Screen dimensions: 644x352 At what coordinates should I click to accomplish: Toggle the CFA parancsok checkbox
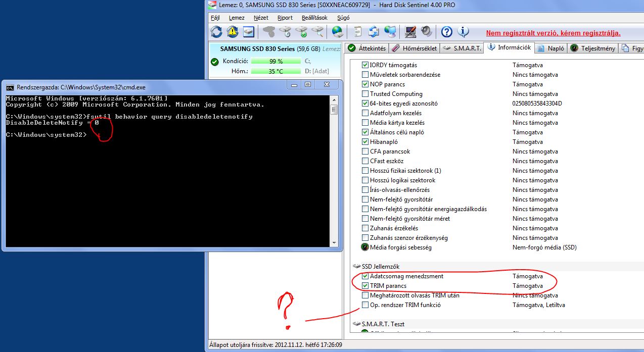[x=365, y=152]
